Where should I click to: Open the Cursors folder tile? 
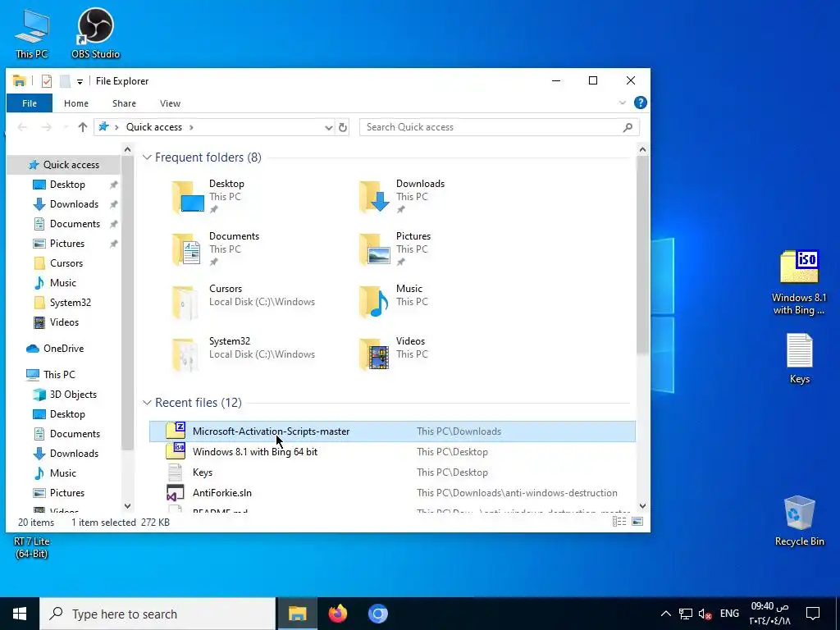click(243, 302)
